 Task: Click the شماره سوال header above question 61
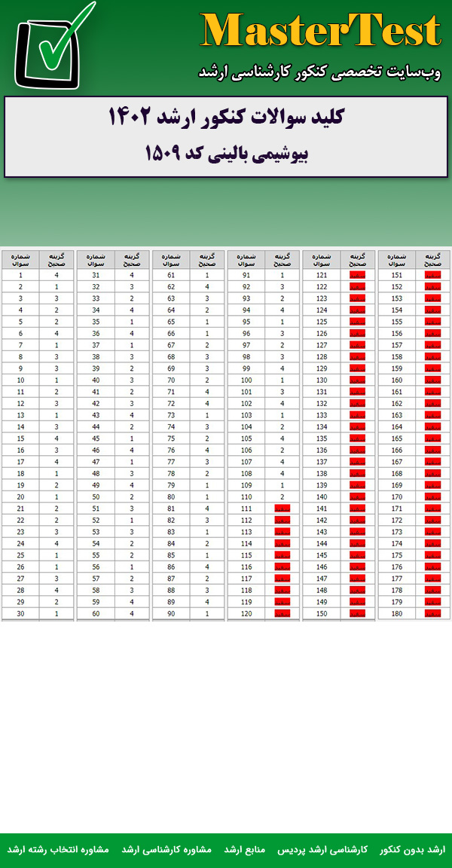(x=171, y=259)
